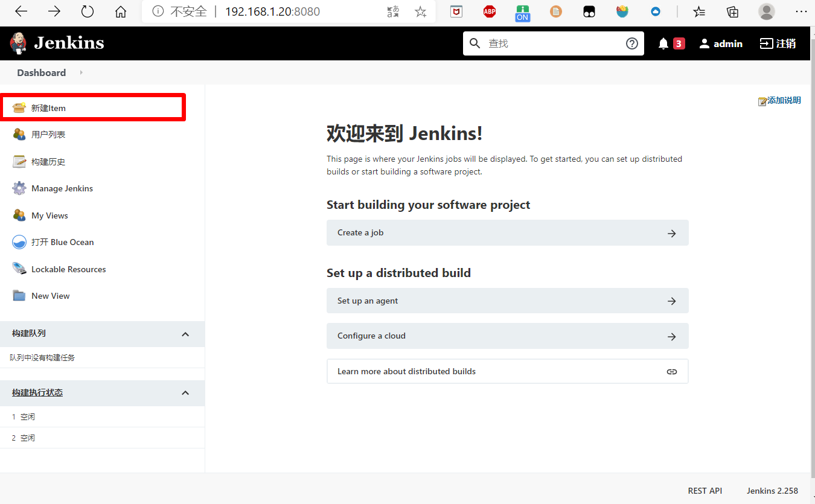This screenshot has height=504, width=815.
Task: Open New View in sidebar
Action: point(51,296)
